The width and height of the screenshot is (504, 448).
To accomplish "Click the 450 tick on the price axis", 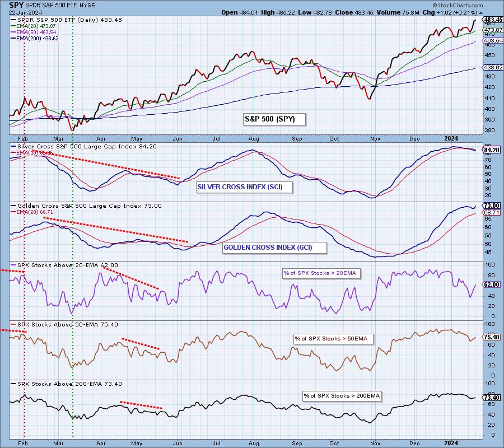I will [x=490, y=55].
